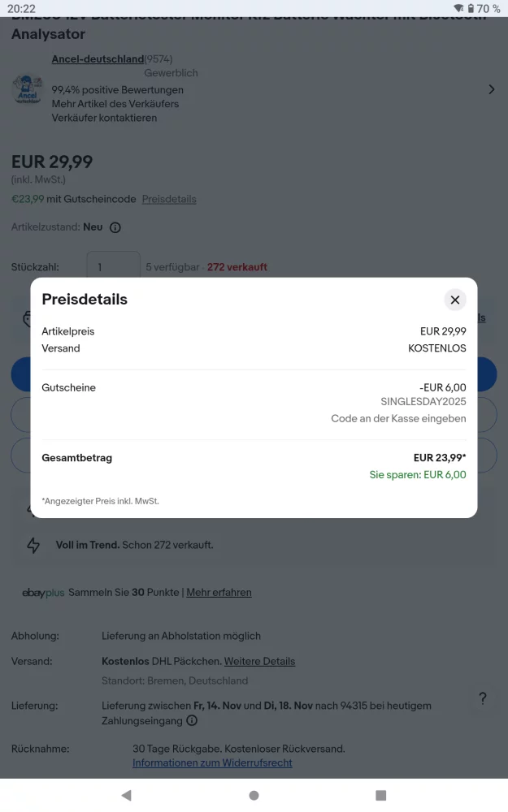
Task: Click the Artikelzustand info icon
Action: pyautogui.click(x=115, y=227)
